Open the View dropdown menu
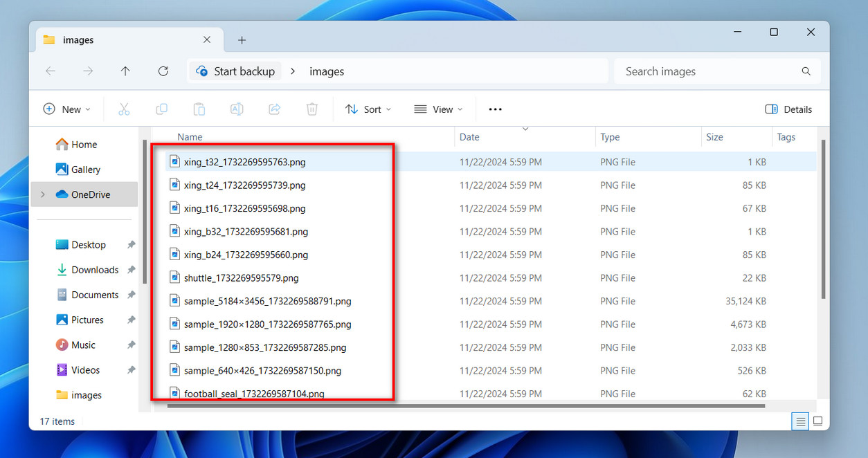The width and height of the screenshot is (868, 458). tap(438, 109)
